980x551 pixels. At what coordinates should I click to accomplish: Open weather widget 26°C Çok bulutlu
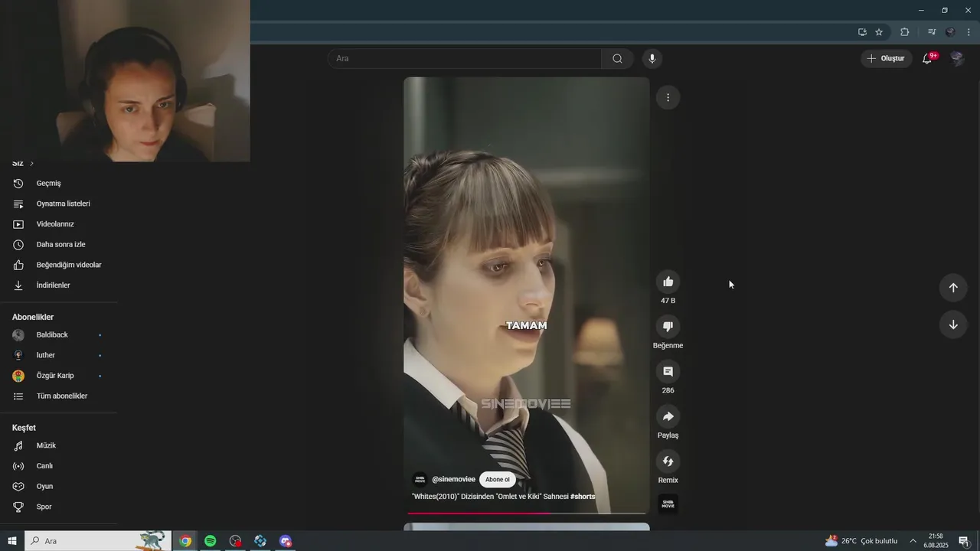pos(861,541)
